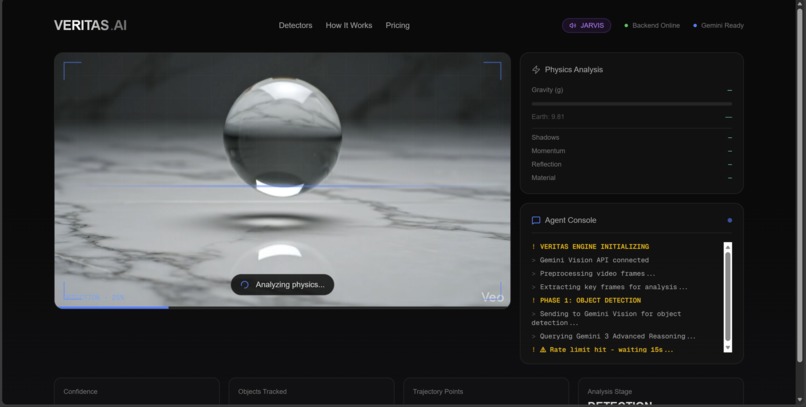
Task: Toggle the JARVIS voice button
Action: point(586,25)
